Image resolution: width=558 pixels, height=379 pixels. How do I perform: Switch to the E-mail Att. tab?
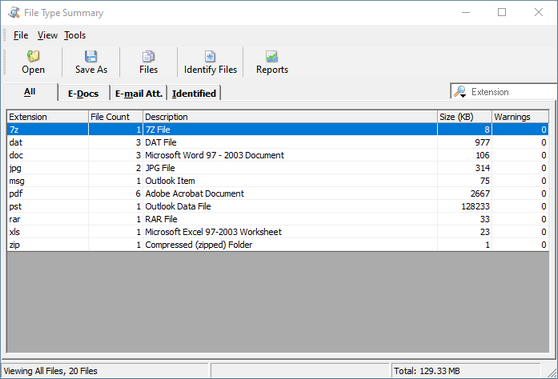point(139,93)
